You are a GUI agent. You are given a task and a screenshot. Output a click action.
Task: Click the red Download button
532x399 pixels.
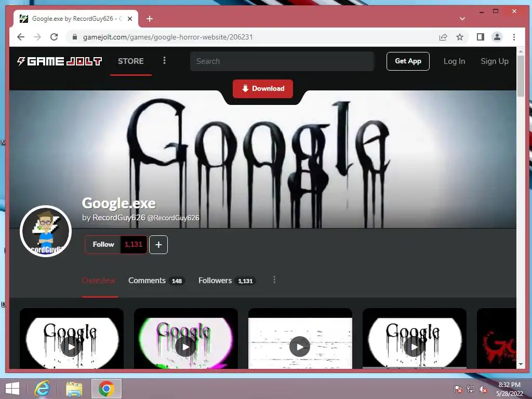(262, 88)
